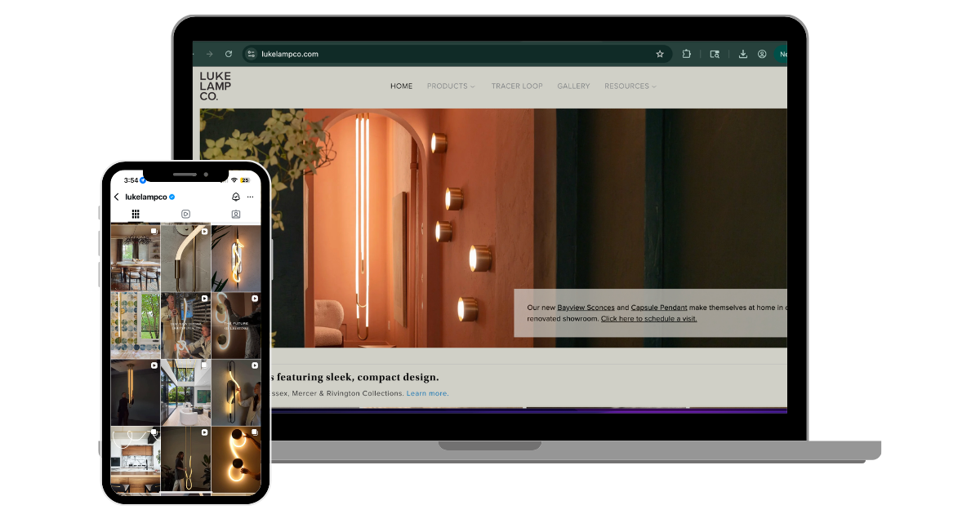
Task: Open the TRACER LOOP page
Action: tap(517, 86)
